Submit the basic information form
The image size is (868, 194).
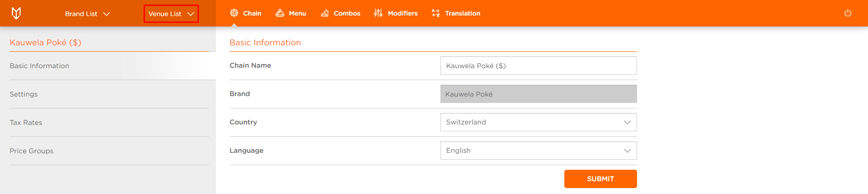[600, 179]
